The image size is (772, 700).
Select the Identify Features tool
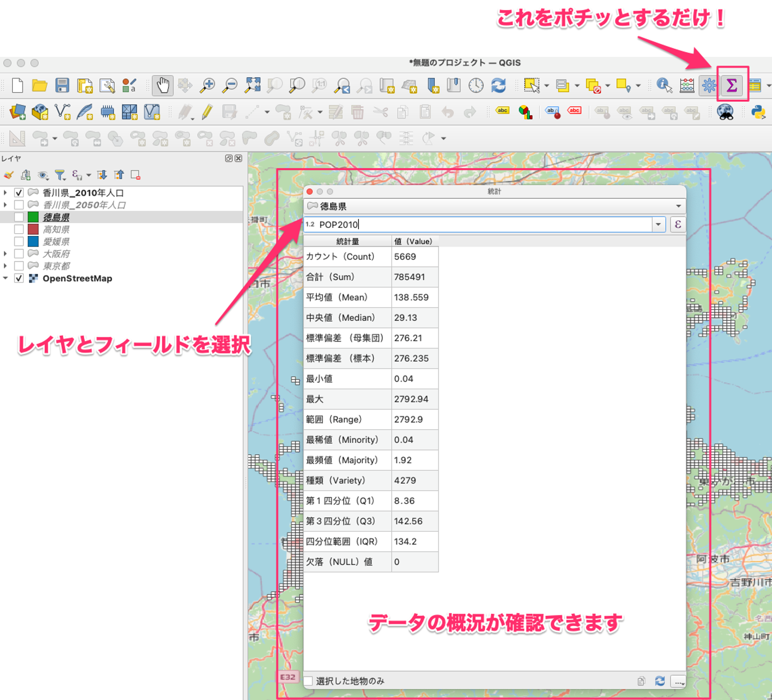pyautogui.click(x=664, y=85)
